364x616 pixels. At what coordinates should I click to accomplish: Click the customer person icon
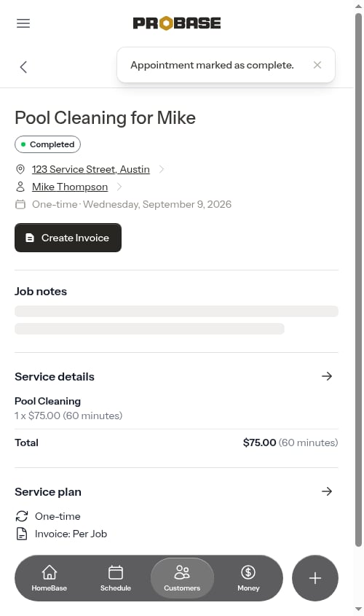(x=20, y=187)
